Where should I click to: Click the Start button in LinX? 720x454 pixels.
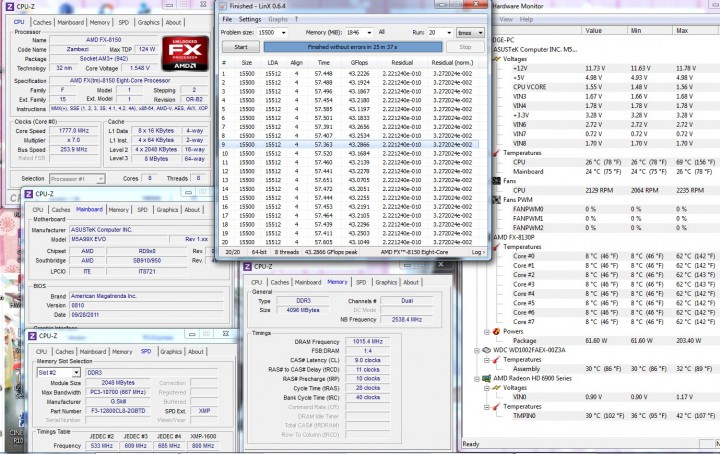(x=241, y=47)
